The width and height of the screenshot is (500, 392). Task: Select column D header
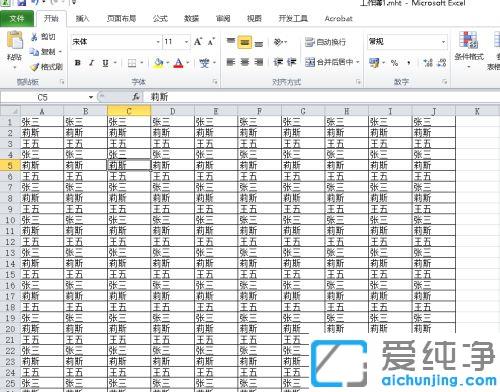point(172,111)
